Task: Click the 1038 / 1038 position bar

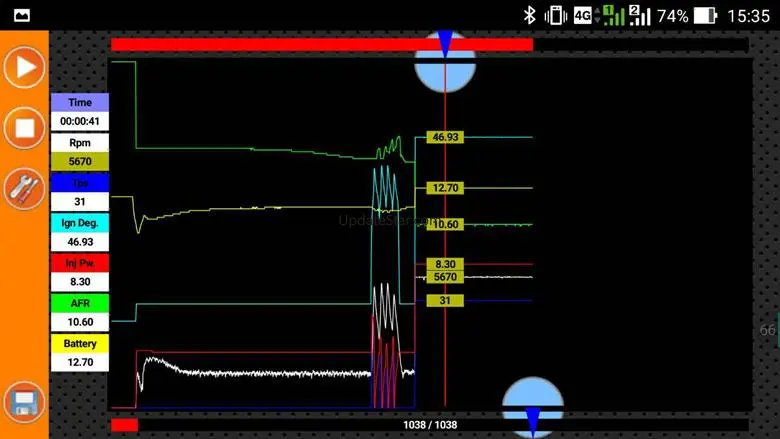Action: click(430, 425)
